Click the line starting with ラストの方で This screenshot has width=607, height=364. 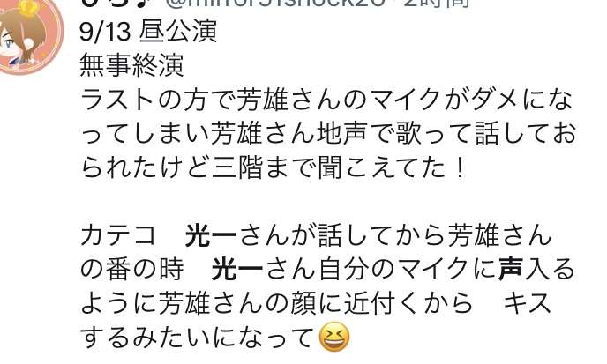tap(327, 100)
